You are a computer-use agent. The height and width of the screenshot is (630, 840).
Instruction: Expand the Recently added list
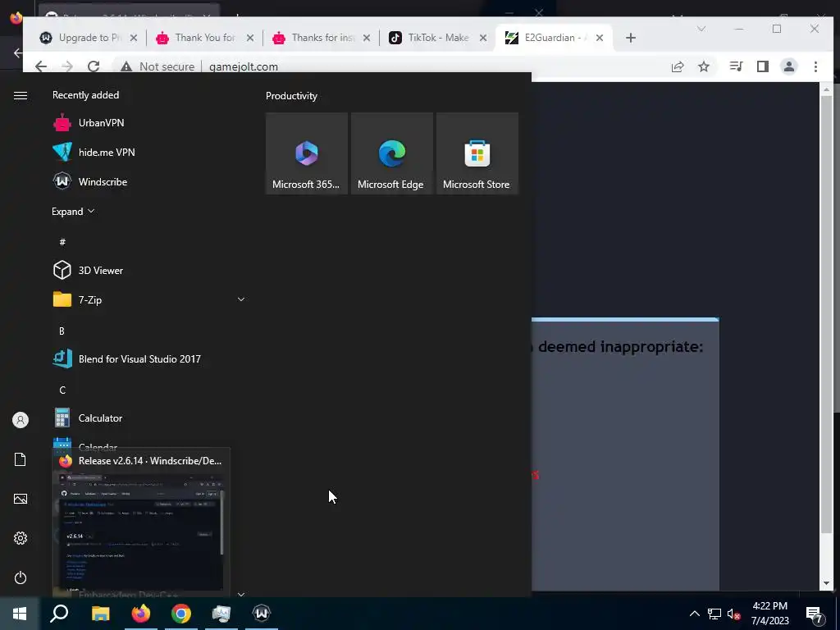(x=73, y=212)
